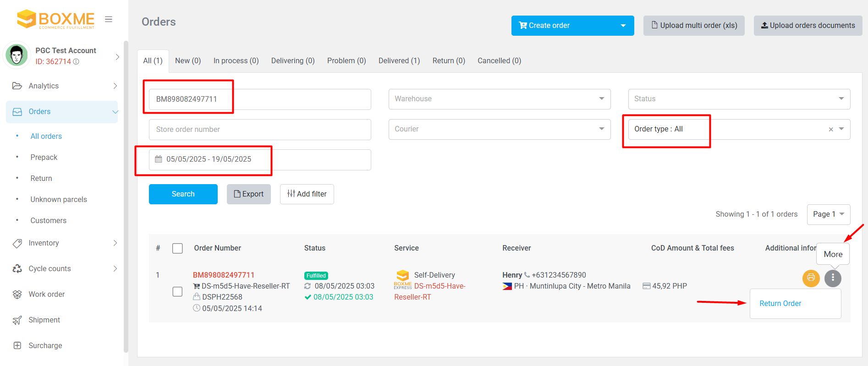This screenshot has width=868, height=366.
Task: Click the Cycle counts icon in sidebar
Action: tap(17, 269)
